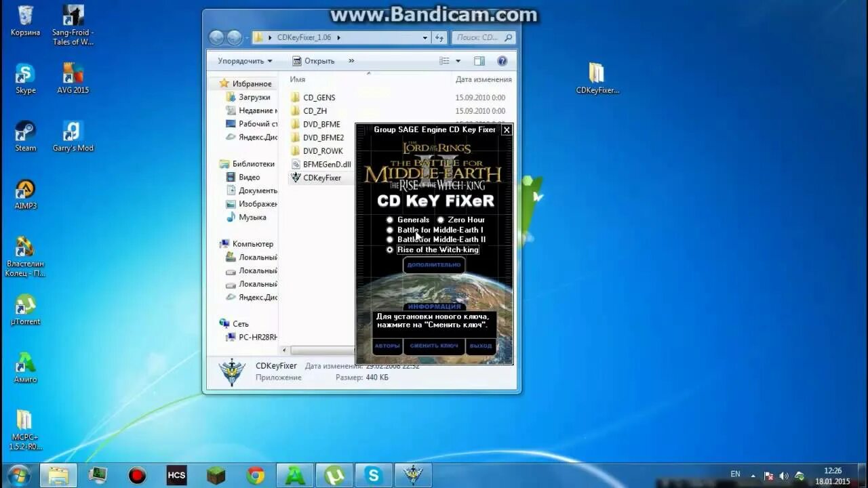The width and height of the screenshot is (868, 488).
Task: Click the Minecraft taskbar icon
Action: pyautogui.click(x=216, y=476)
